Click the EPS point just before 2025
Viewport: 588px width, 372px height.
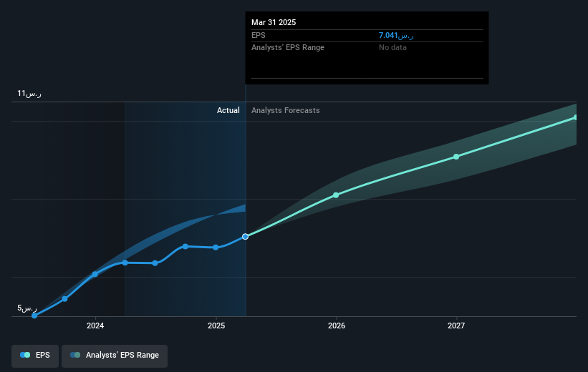pyautogui.click(x=185, y=246)
